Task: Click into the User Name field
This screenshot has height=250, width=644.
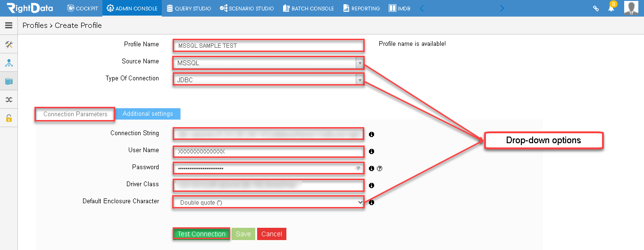Action: point(268,151)
